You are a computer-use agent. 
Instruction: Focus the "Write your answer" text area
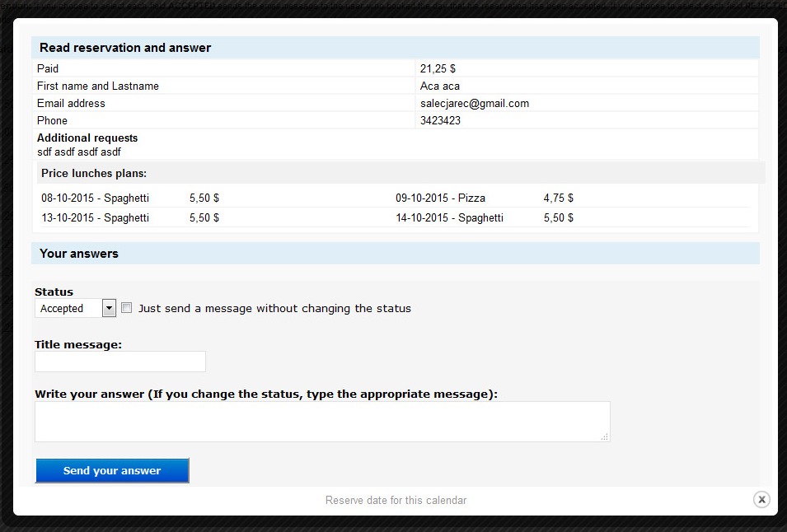[321, 421]
